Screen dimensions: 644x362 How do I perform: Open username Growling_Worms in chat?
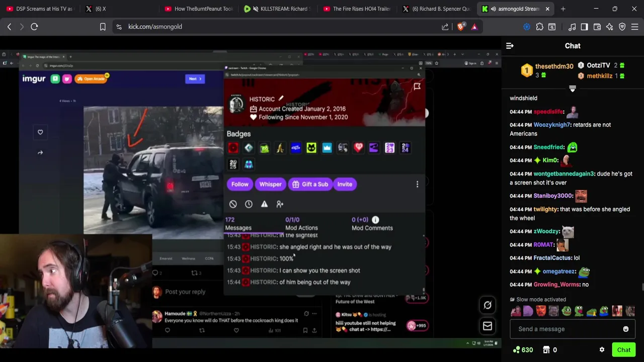click(556, 285)
